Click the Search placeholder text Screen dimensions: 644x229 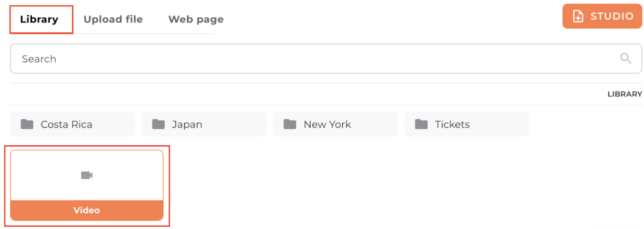click(x=39, y=59)
